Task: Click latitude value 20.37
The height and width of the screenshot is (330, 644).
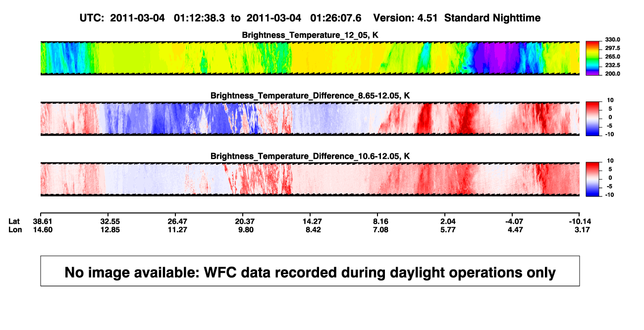Action: [245, 221]
